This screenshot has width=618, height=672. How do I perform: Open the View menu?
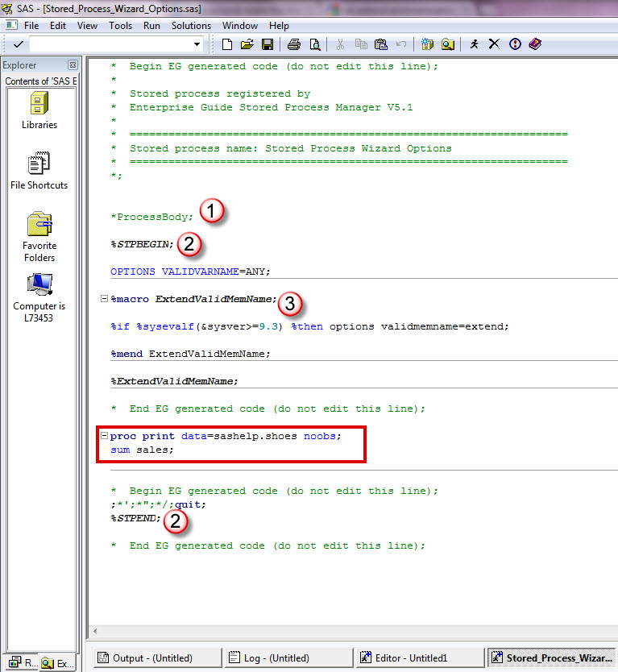(x=88, y=26)
